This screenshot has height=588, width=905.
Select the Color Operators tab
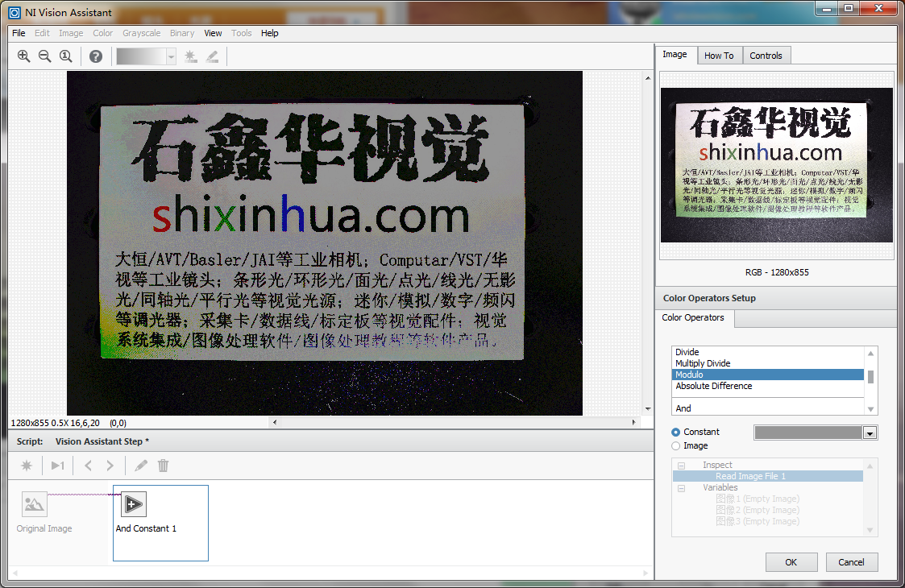pos(692,318)
